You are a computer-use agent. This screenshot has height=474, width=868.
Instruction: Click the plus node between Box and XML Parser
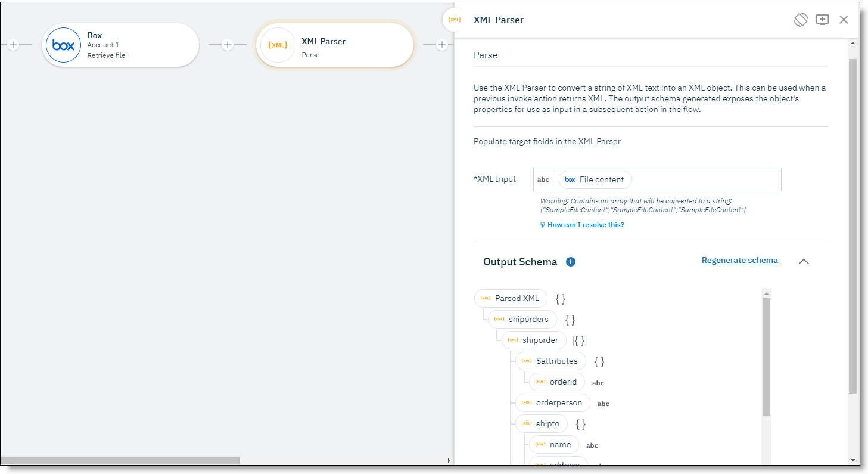pos(227,45)
